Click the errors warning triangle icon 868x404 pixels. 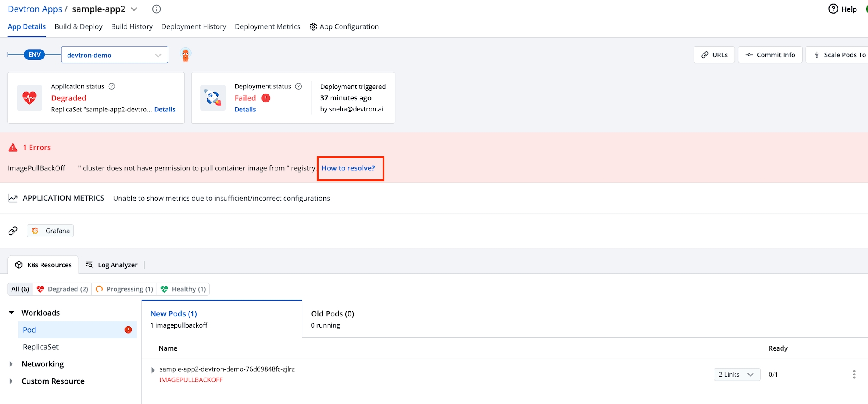pos(13,147)
